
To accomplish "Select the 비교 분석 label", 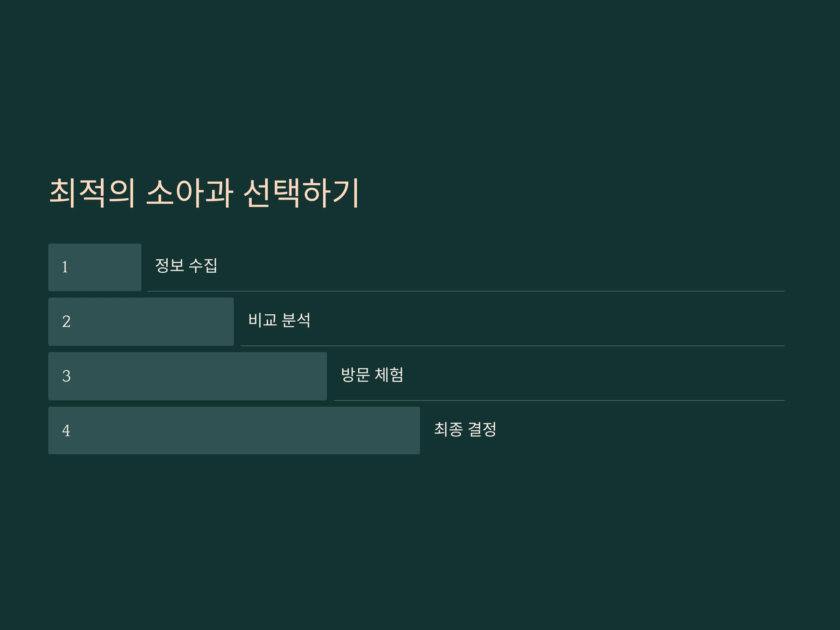I will point(279,320).
